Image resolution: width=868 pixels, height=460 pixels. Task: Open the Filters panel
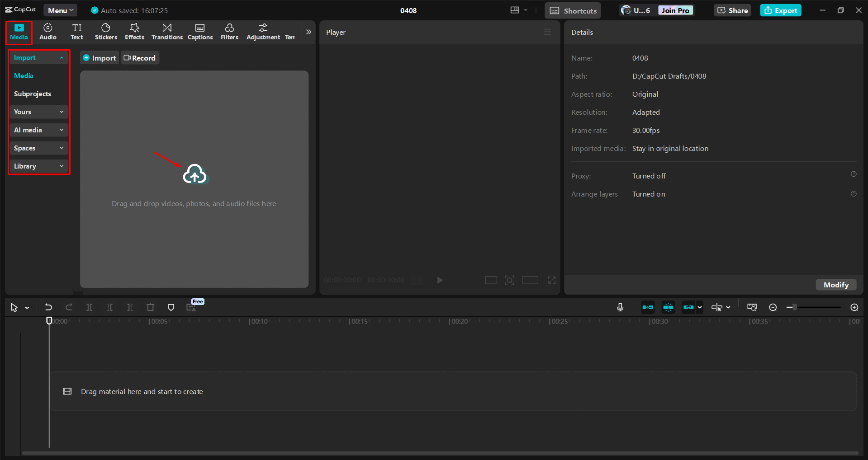click(229, 31)
